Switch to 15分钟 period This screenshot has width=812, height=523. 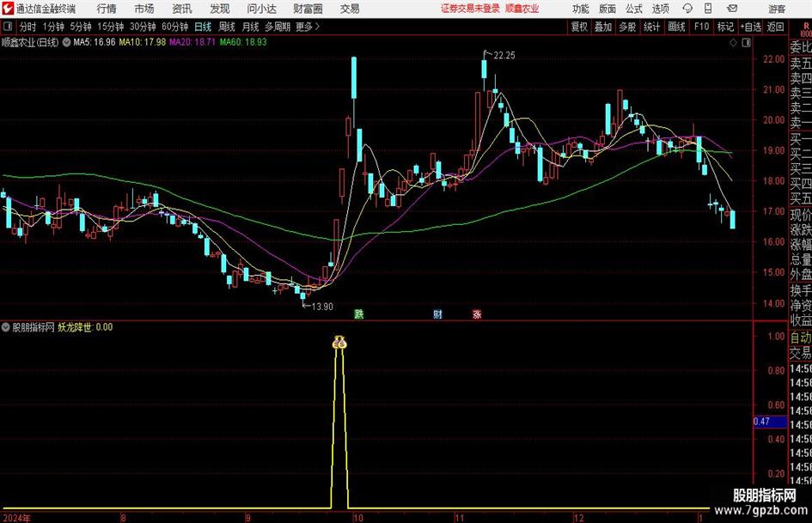coord(111,27)
